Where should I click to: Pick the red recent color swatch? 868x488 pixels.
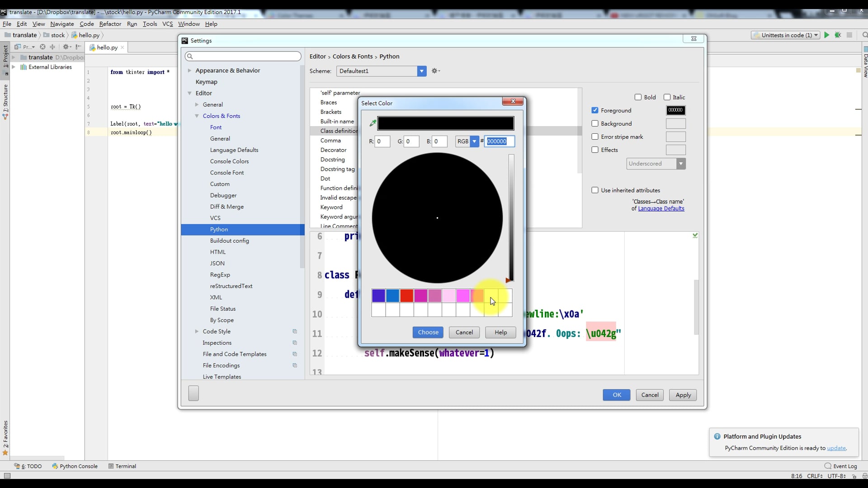click(406, 296)
